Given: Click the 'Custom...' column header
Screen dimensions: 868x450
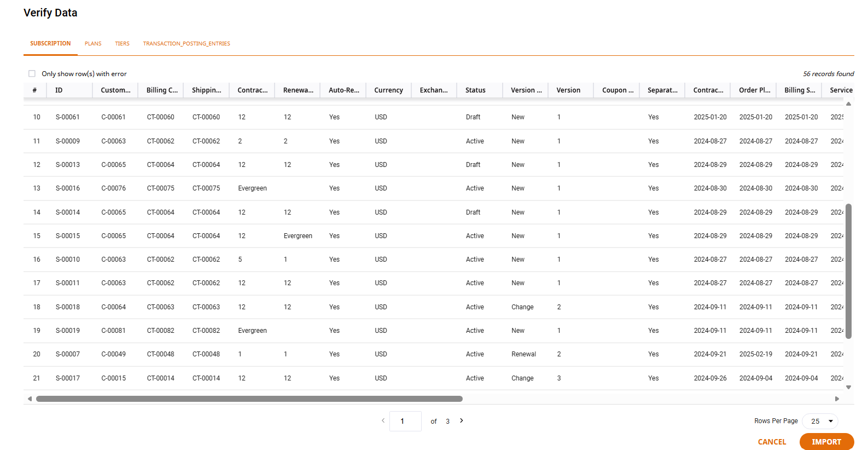Looking at the screenshot, I should pyautogui.click(x=115, y=90).
